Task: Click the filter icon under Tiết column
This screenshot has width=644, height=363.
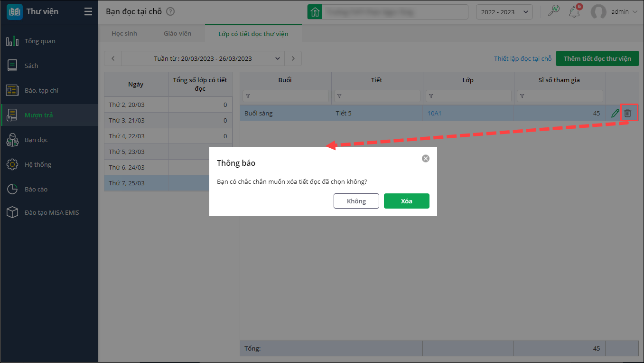Action: tap(339, 96)
